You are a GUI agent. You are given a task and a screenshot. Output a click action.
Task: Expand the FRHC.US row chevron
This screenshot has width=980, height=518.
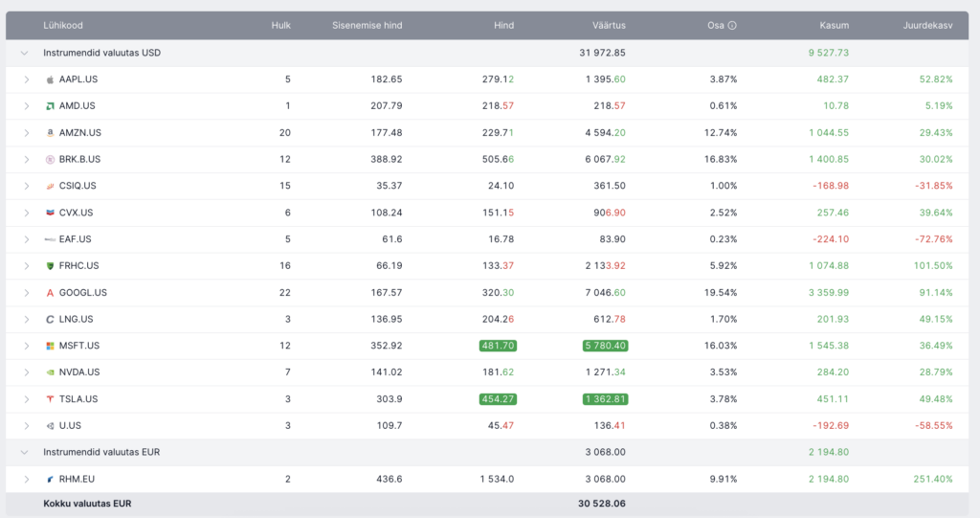27,265
